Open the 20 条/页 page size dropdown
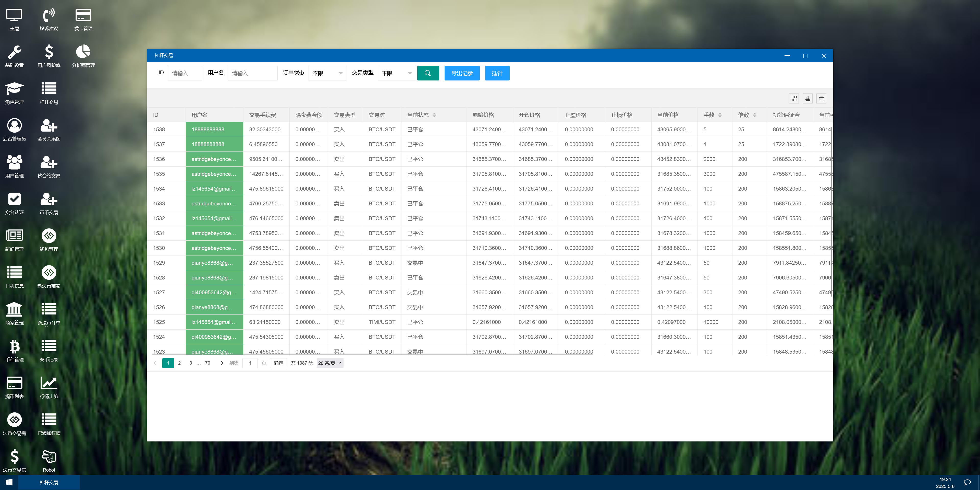The height and width of the screenshot is (490, 980). (329, 363)
